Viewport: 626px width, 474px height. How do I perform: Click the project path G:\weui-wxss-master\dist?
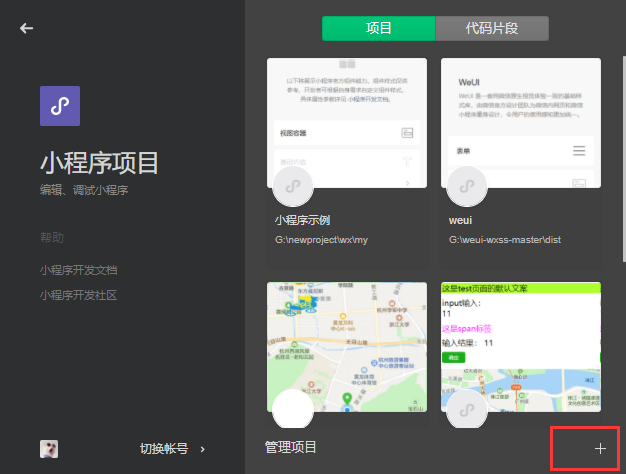coord(505,240)
